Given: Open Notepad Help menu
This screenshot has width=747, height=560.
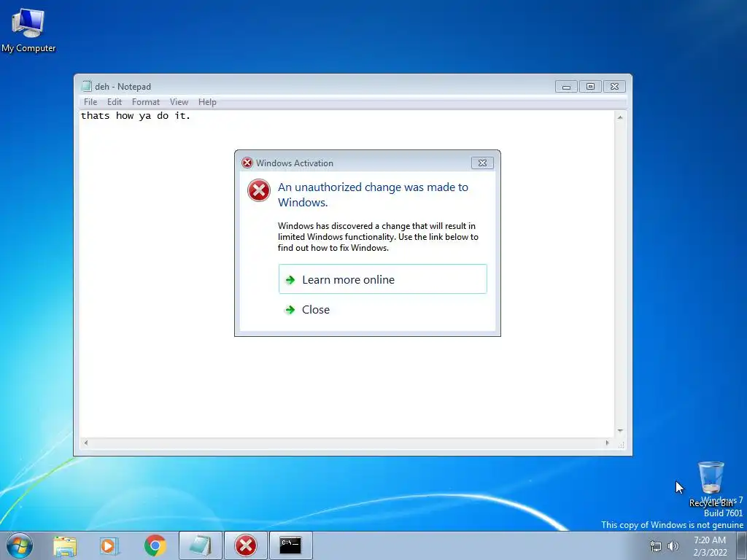Looking at the screenshot, I should [207, 102].
